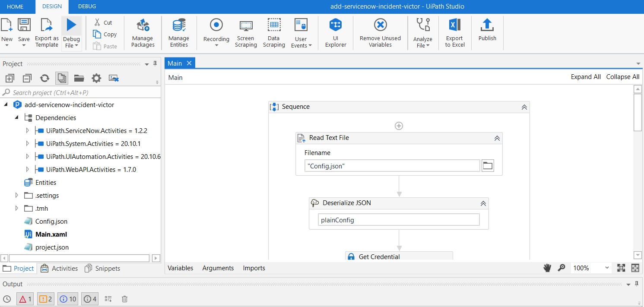This screenshot has width=644, height=307.
Task: Click Collapse All in designer
Action: pyautogui.click(x=623, y=77)
